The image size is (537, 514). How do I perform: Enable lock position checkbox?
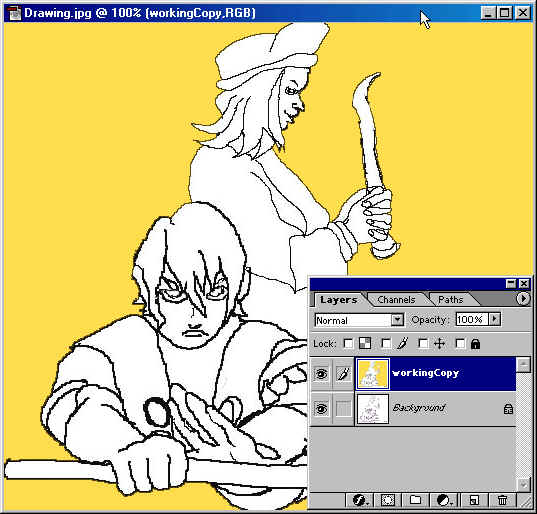click(x=423, y=343)
